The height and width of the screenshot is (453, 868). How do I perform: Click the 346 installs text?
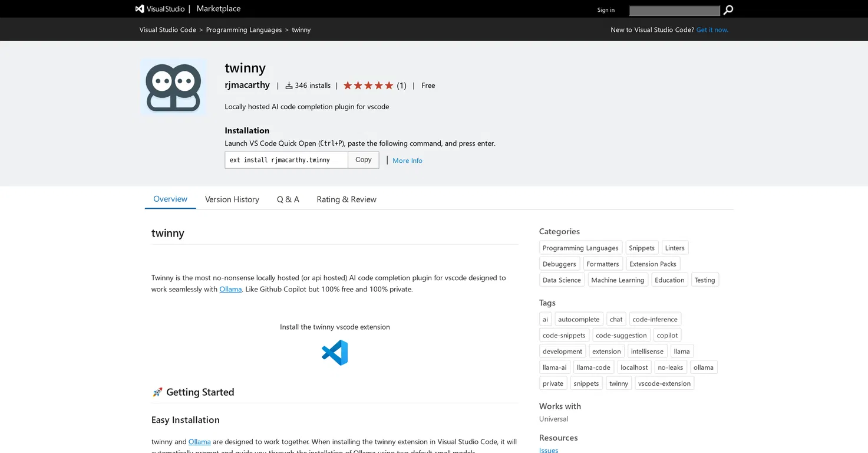(313, 86)
